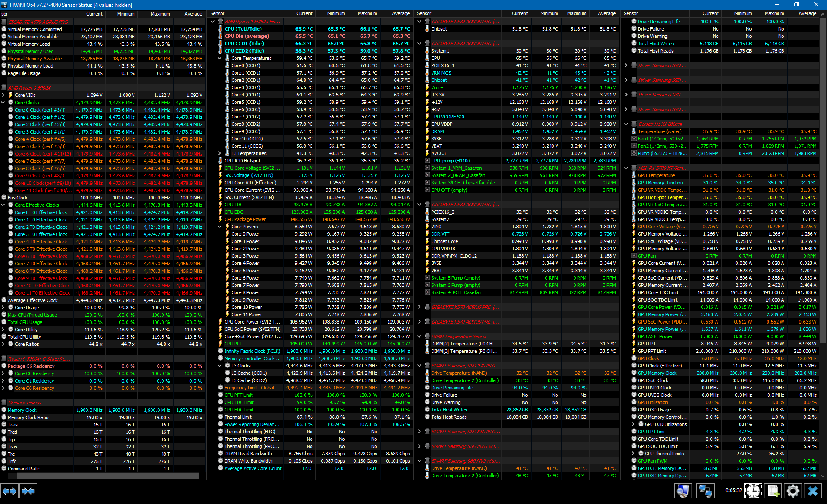The height and width of the screenshot is (504, 827).
Task: Click the vertical scrollbar down arrow at right edge
Action: point(824,476)
